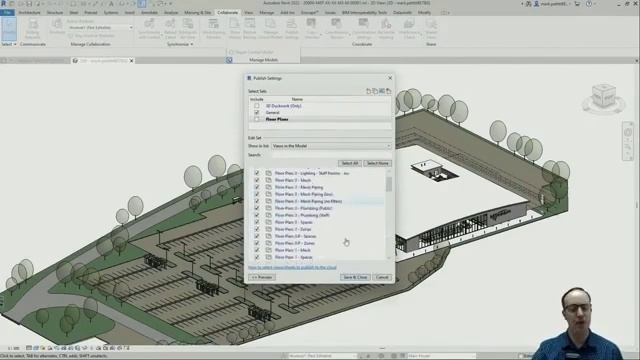Click the Select None button
640x360 pixels.
(378, 163)
